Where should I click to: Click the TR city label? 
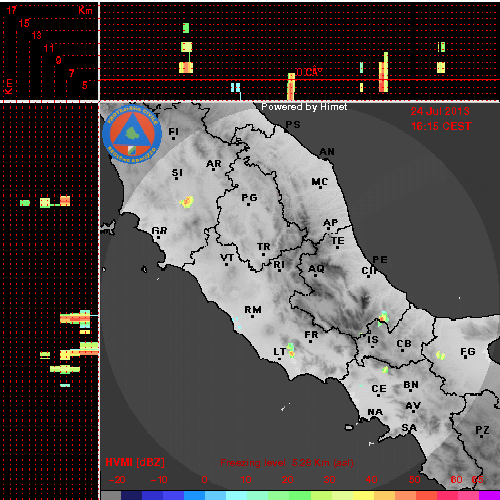264,247
